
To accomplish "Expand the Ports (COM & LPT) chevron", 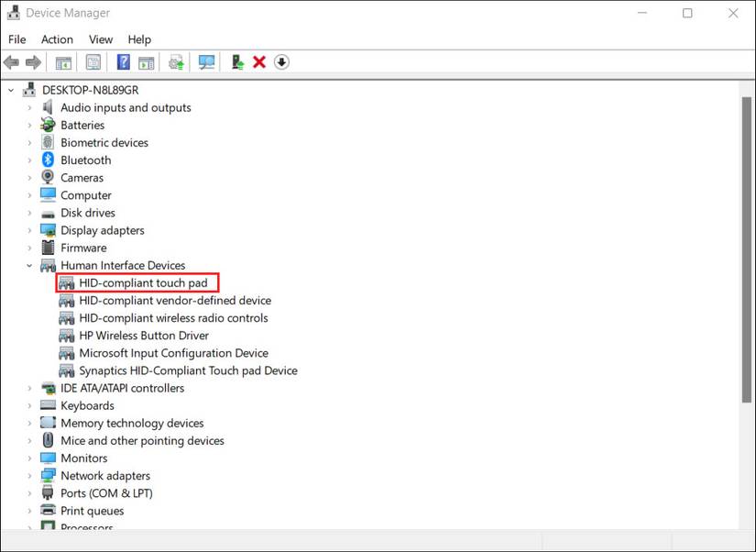I will click(x=29, y=493).
